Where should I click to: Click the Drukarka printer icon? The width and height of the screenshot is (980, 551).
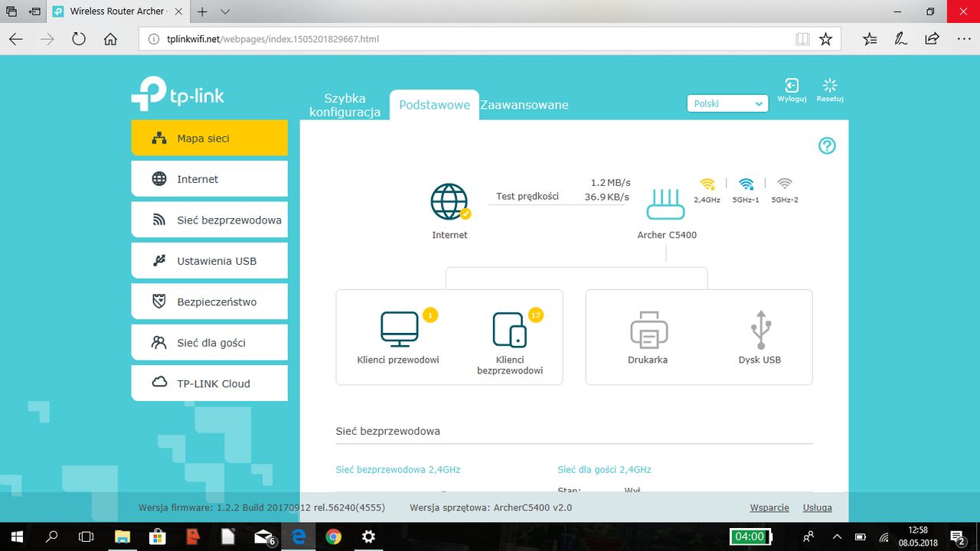pos(648,329)
